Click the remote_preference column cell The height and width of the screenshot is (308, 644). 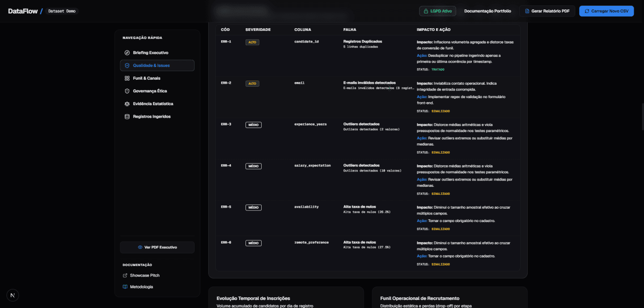pos(311,242)
